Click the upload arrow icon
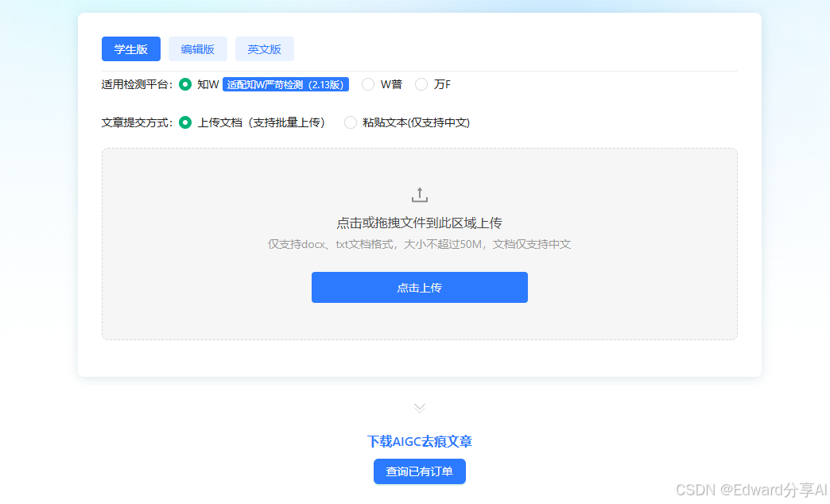This screenshot has width=830, height=504. 420,195
